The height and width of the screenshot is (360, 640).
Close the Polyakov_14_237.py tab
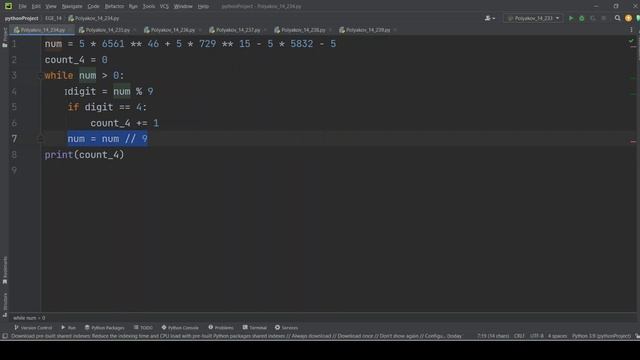pos(265,30)
